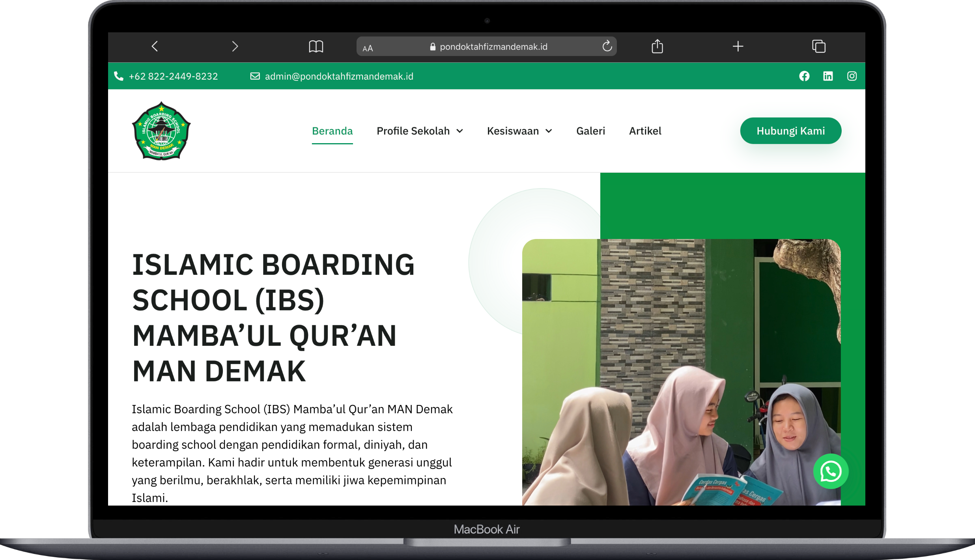Open the bookmarks book icon
The image size is (975, 560).
tap(316, 47)
